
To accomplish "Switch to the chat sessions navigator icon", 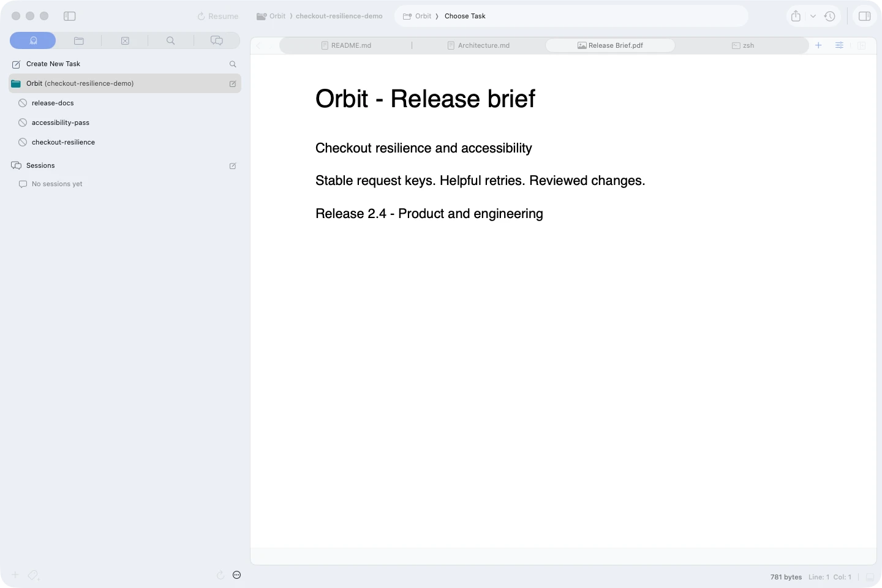I will [217, 40].
